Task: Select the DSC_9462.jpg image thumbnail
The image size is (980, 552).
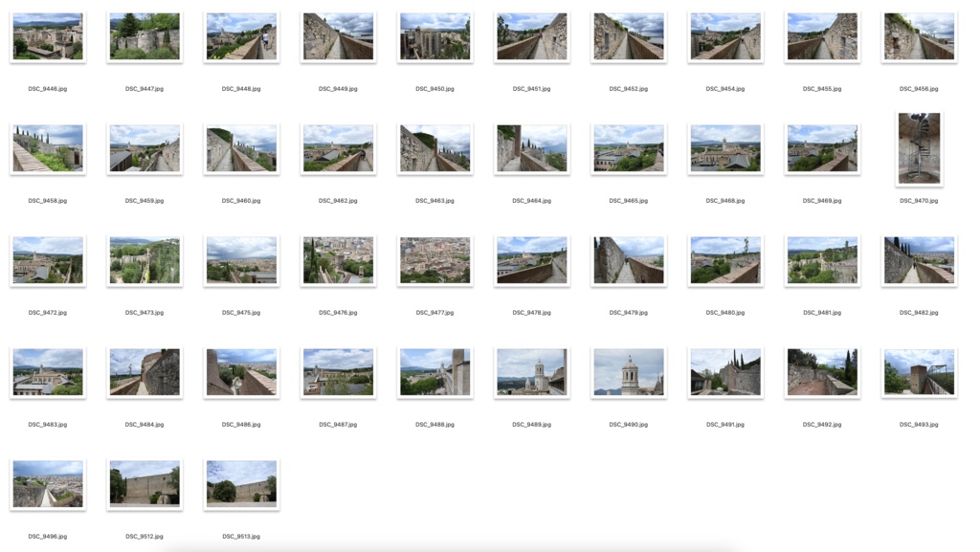Action: [x=338, y=148]
